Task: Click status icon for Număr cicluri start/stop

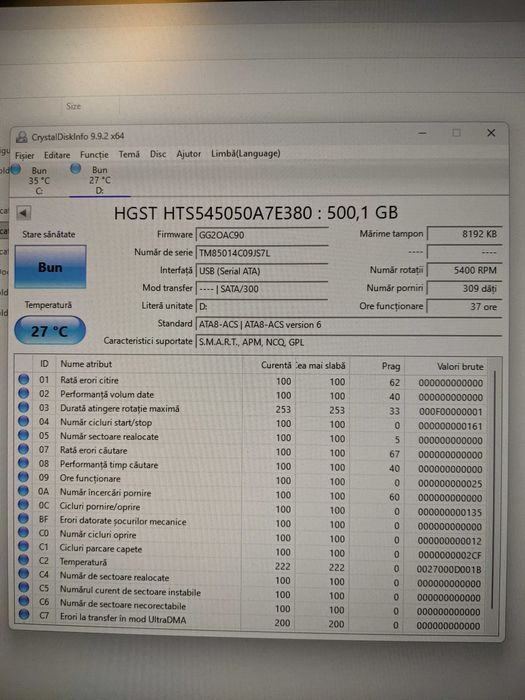Action: [x=24, y=421]
